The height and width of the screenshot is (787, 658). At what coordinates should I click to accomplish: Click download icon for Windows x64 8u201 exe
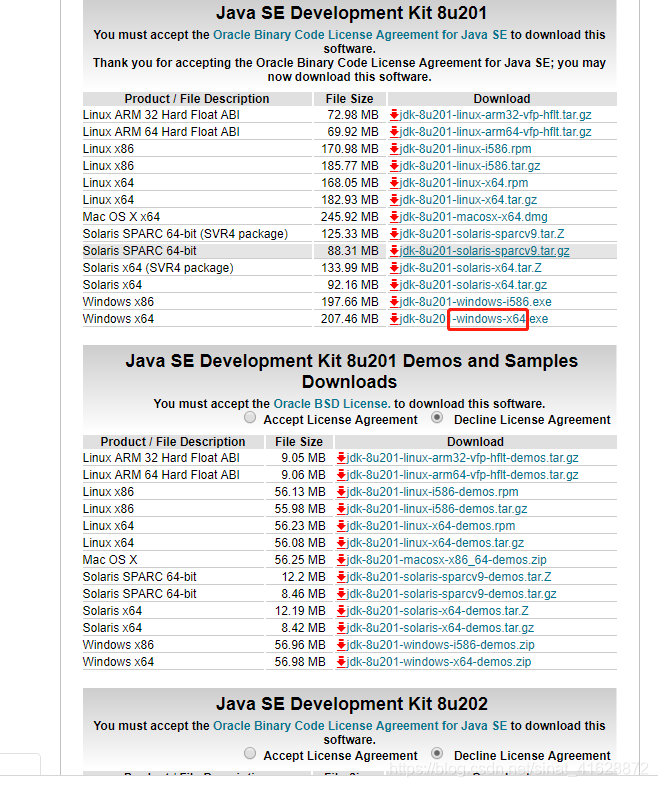(394, 319)
